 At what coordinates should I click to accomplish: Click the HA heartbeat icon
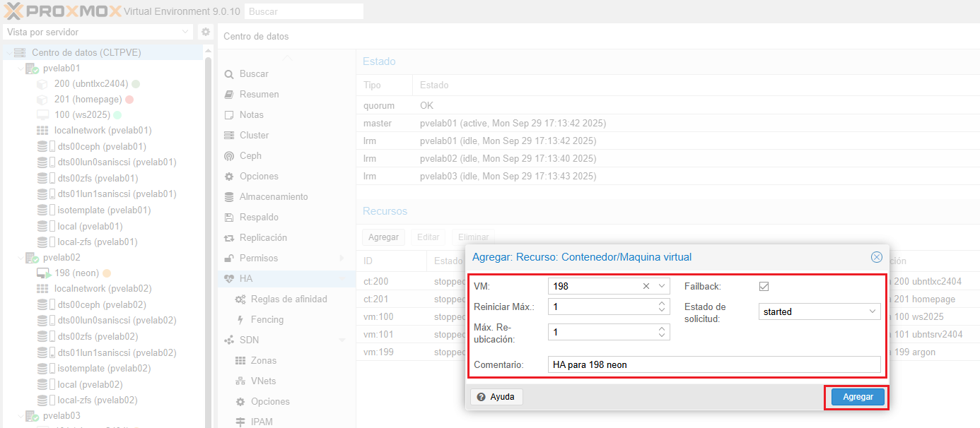[x=228, y=279]
